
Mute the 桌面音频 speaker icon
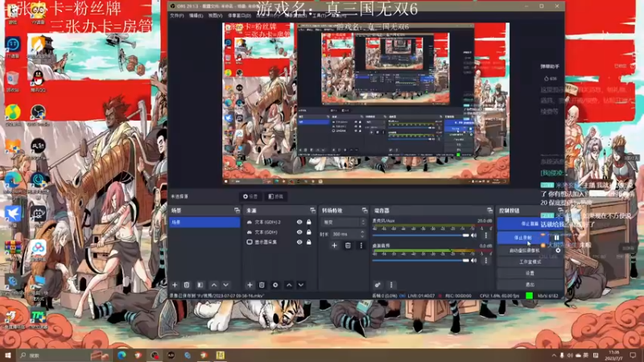coord(474,260)
